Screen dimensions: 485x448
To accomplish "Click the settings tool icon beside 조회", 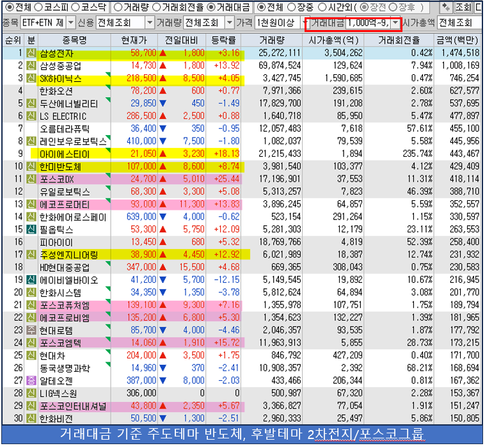I will click(x=446, y=7).
